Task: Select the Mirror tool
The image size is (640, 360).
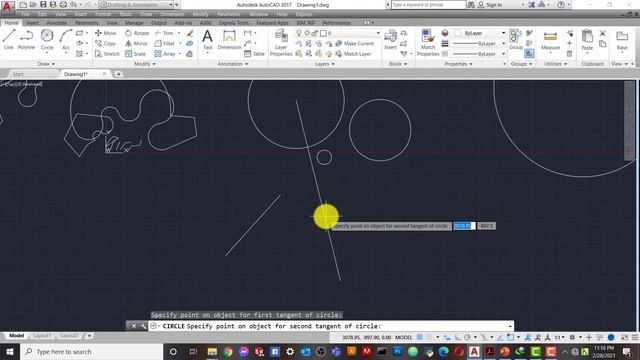Action: (x=136, y=43)
